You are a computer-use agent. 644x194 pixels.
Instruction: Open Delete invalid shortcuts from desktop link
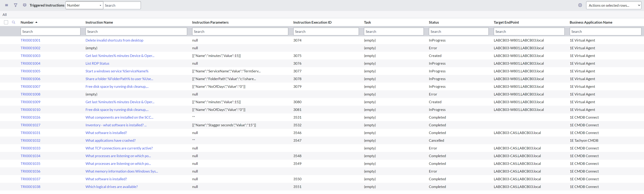(114, 40)
